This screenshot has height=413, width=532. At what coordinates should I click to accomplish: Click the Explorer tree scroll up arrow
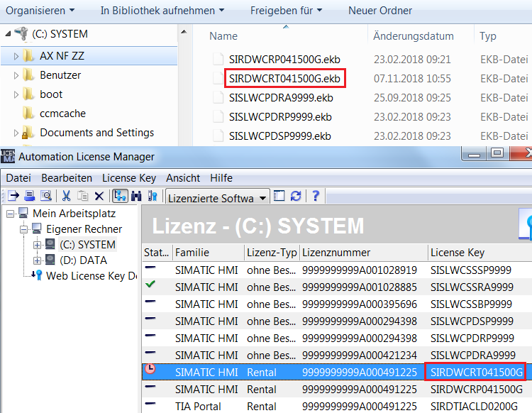pos(184,32)
